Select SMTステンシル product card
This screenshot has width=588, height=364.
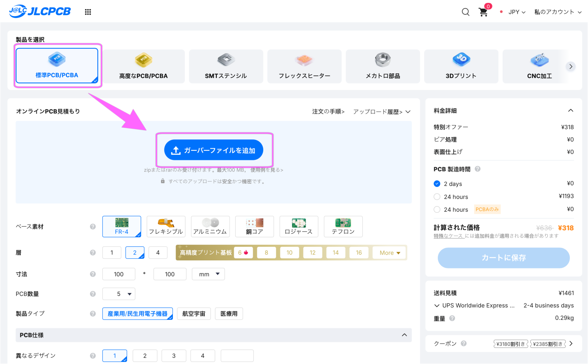click(226, 66)
